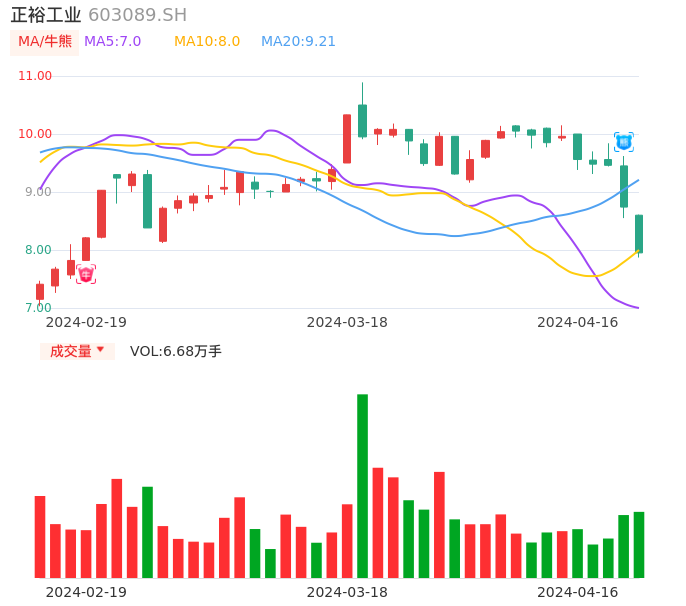The height and width of the screenshot is (606, 686).
Task: Click the pink bull signal icon
Action: point(86,274)
